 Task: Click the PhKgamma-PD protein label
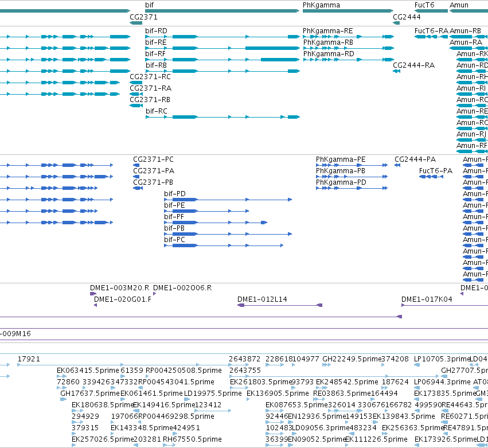341,182
